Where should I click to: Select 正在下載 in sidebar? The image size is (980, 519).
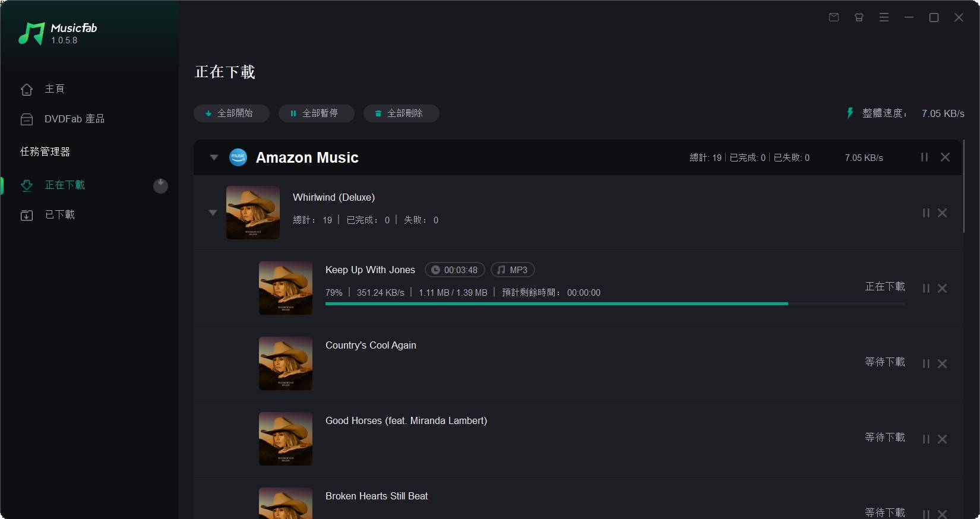click(x=65, y=185)
